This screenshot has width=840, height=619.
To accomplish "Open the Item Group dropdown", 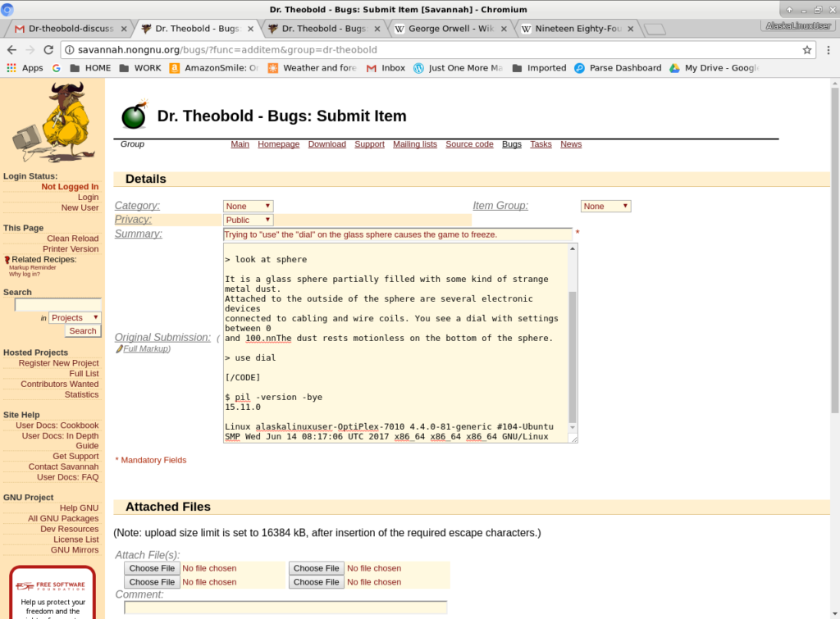I will pos(605,207).
